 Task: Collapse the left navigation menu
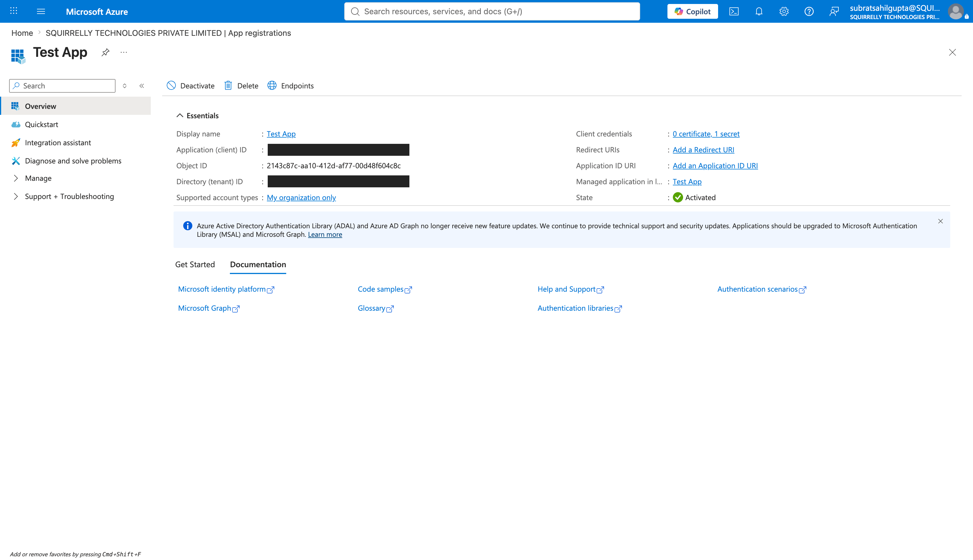(142, 86)
